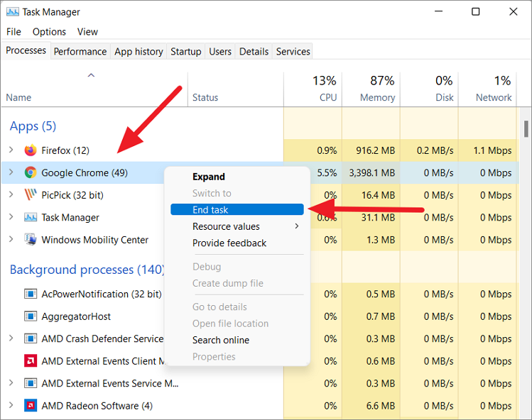Expand the Google Chrome (49) group

11,172
